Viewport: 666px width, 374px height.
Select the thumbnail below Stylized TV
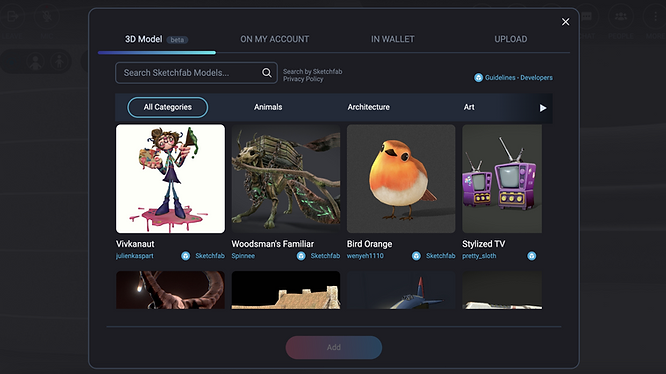502,290
